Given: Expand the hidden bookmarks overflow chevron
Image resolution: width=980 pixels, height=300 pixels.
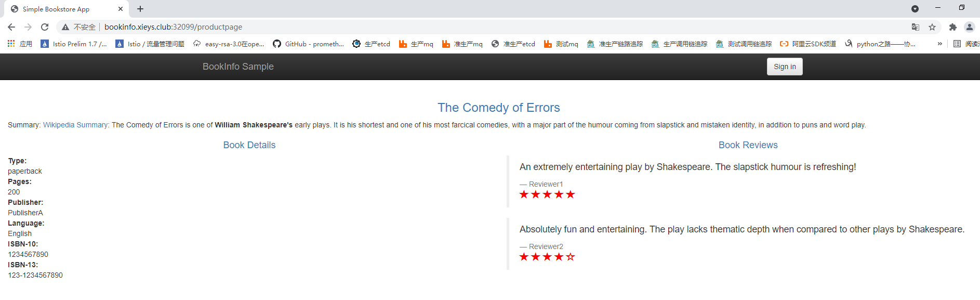Looking at the screenshot, I should (x=939, y=44).
